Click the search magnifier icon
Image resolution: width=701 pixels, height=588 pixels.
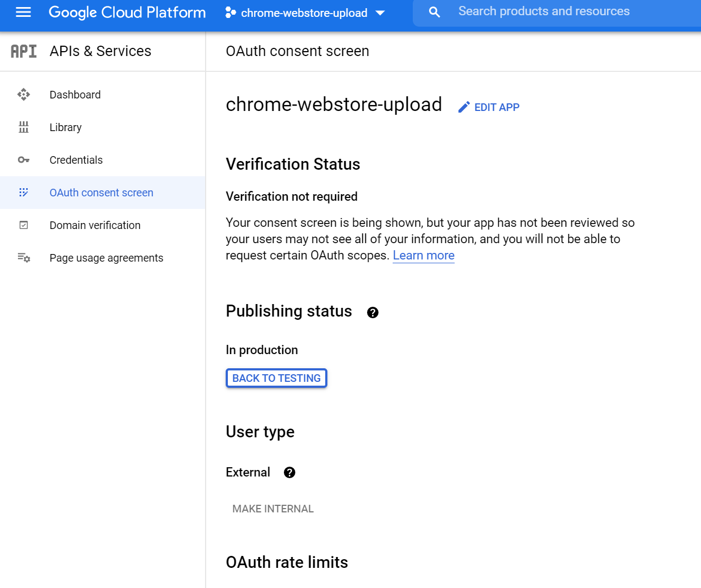tap(434, 12)
